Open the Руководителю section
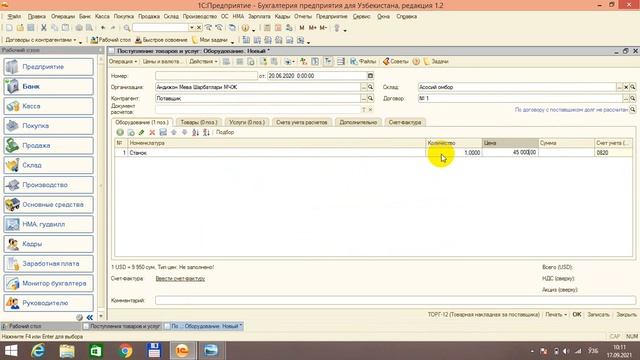The width and height of the screenshot is (640, 360). pyautogui.click(x=49, y=303)
